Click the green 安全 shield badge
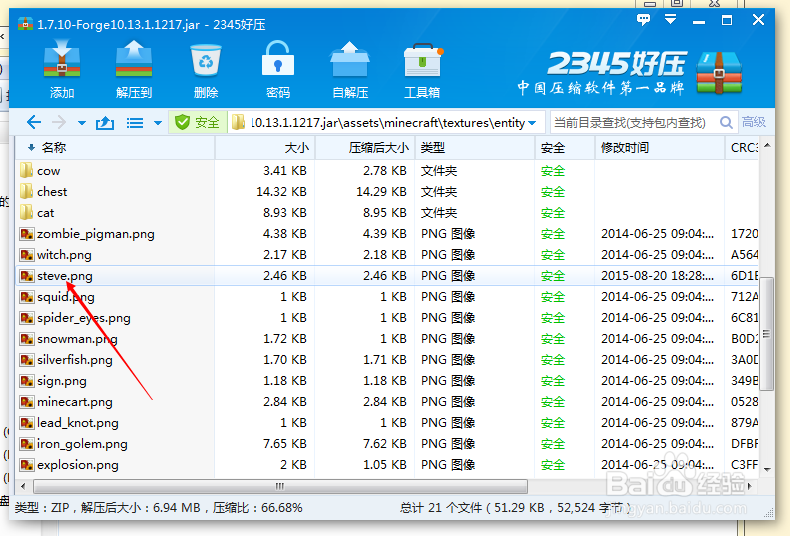The width and height of the screenshot is (790, 536). (198, 122)
